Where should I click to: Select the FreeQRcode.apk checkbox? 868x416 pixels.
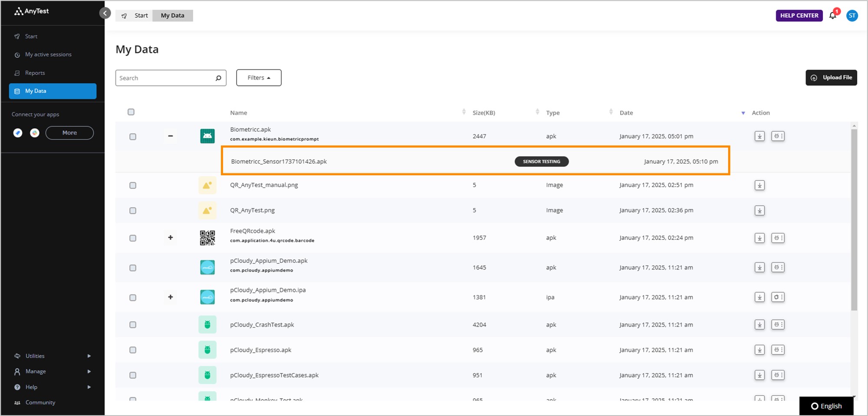(133, 238)
